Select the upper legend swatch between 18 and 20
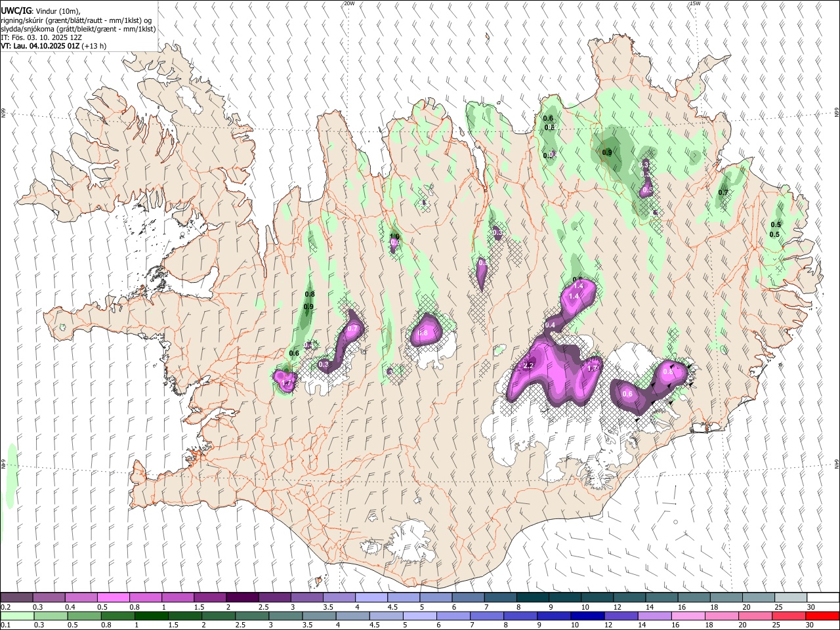The height and width of the screenshot is (630, 840). (x=726, y=598)
